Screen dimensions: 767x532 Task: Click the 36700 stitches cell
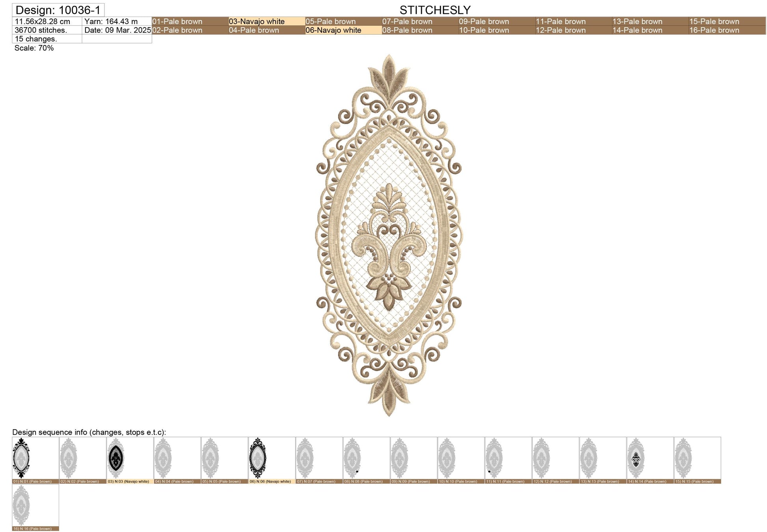(x=47, y=30)
